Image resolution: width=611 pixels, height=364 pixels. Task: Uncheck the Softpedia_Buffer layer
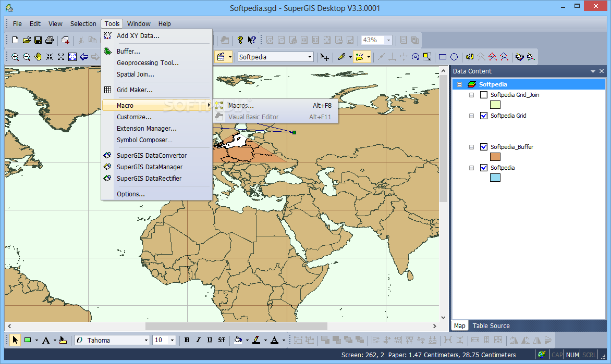click(x=484, y=147)
